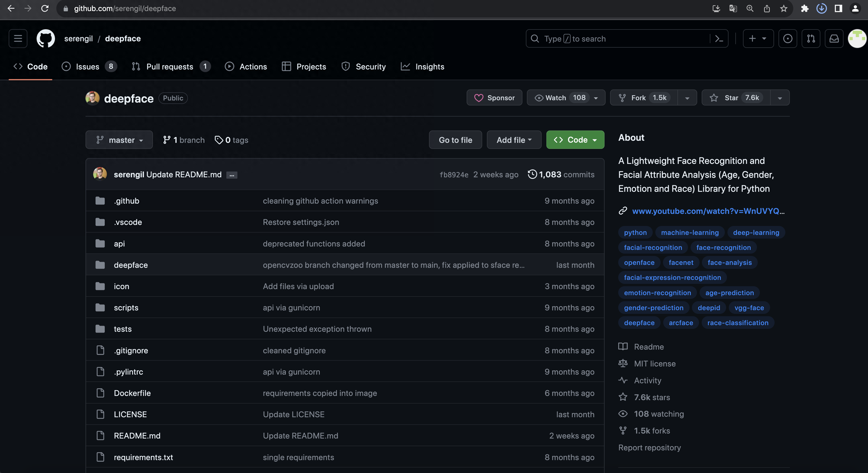Click the Sponsor button

(494, 98)
